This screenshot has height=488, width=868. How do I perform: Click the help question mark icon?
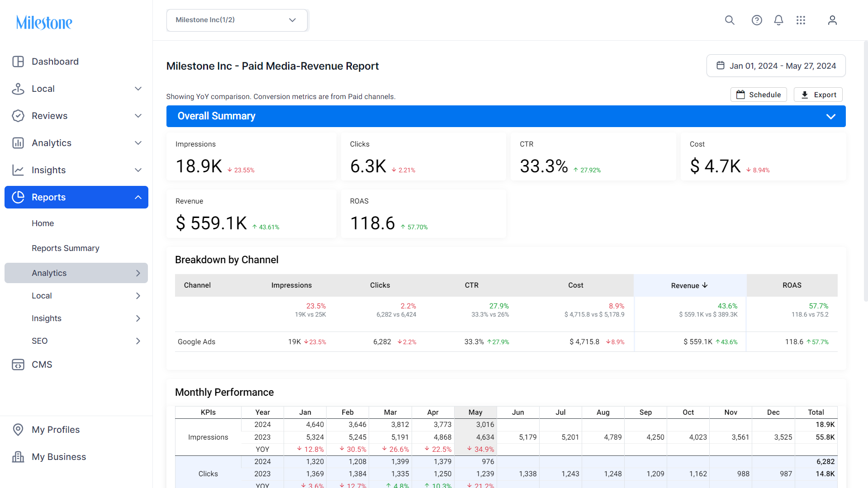point(757,20)
